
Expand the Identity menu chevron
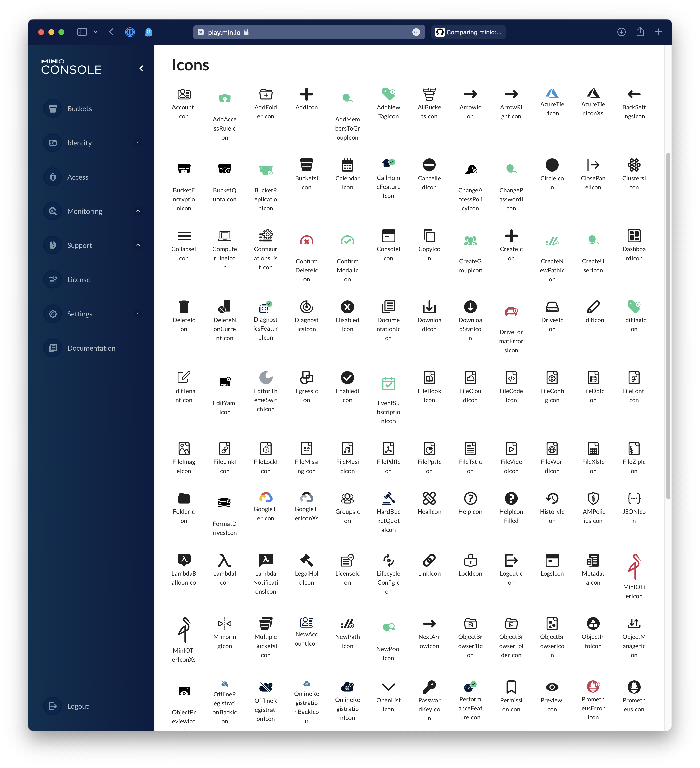point(138,143)
